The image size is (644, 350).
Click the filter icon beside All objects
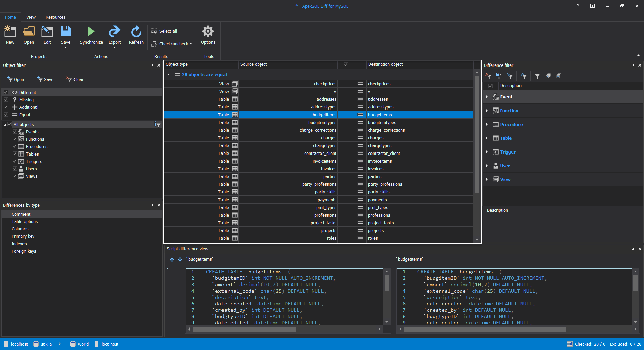(157, 124)
